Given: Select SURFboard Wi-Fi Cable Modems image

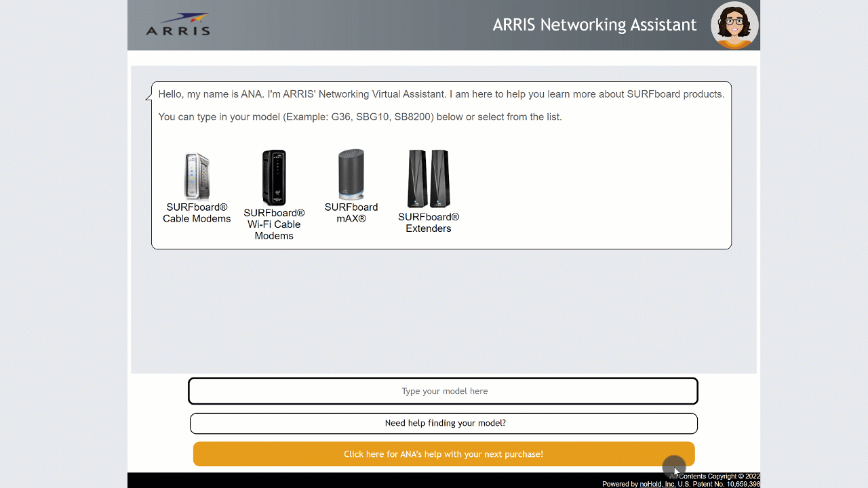Looking at the screenshot, I should (274, 178).
